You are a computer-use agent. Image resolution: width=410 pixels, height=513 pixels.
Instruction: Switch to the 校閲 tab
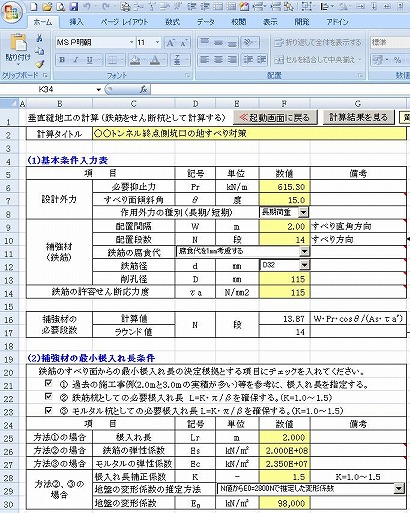coord(239,22)
